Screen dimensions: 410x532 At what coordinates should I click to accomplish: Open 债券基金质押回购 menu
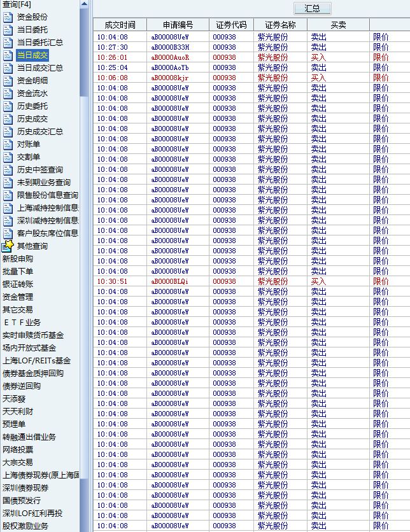(x=33, y=373)
